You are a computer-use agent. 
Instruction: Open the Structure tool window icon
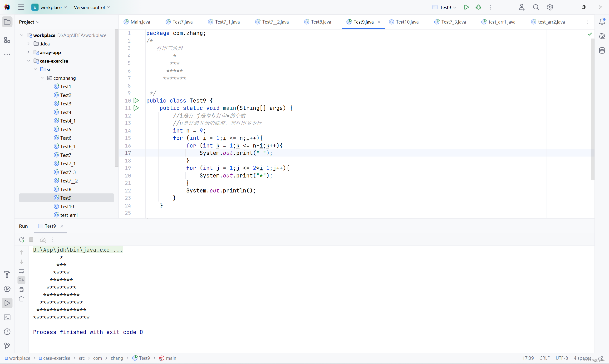7,40
